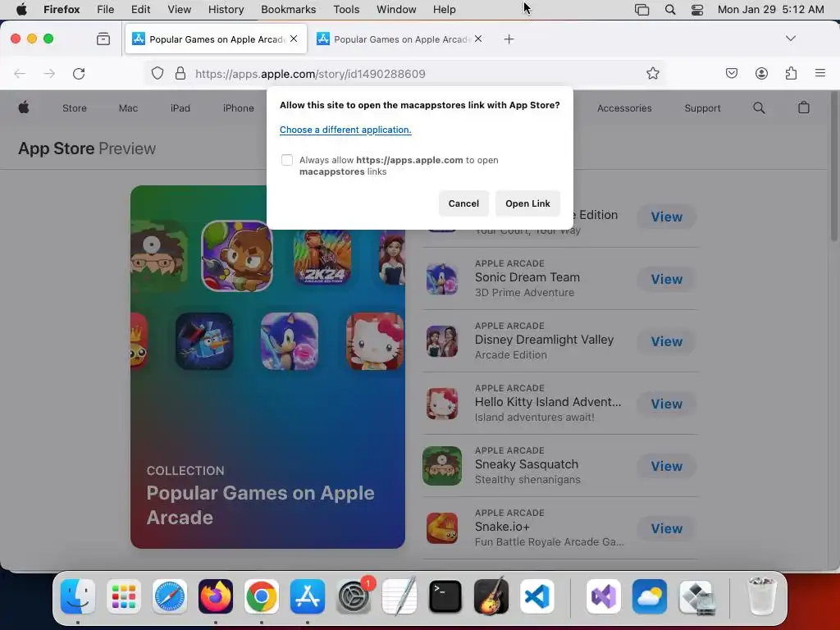Click the Firefox reload page icon

click(79, 73)
